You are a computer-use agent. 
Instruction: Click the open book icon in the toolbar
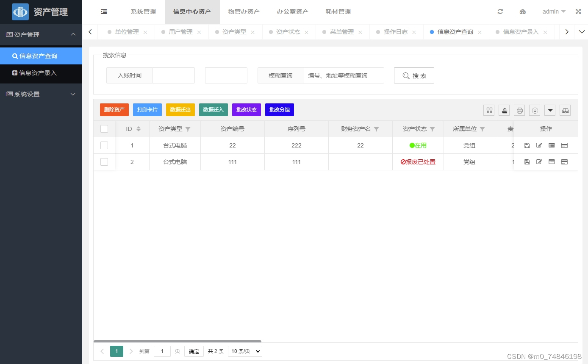(565, 110)
